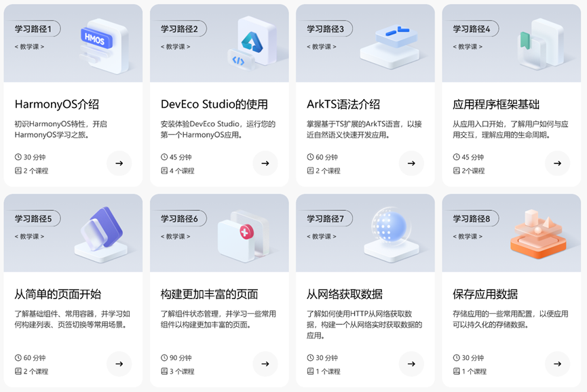The height and width of the screenshot is (392, 587).
Task: Click the description starting 了解如何使用HTTP
Action: pyautogui.click(x=364, y=324)
